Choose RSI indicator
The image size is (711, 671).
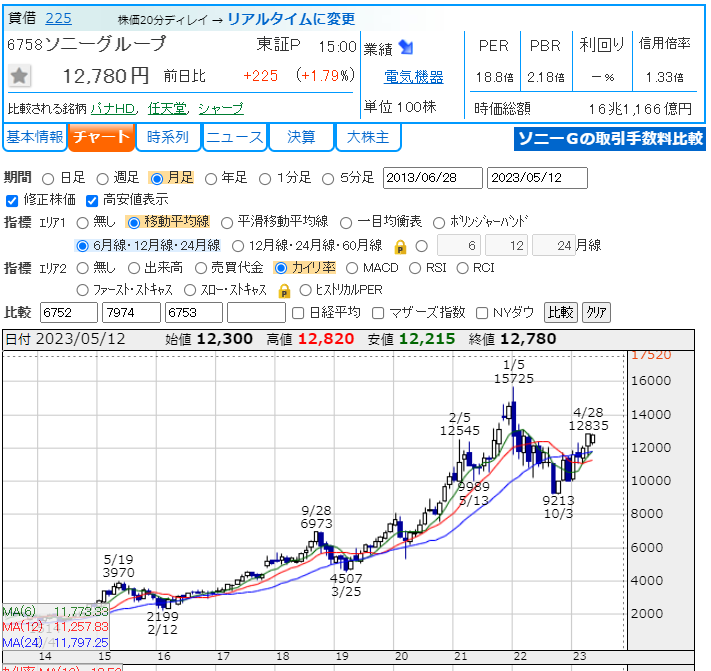point(415,268)
